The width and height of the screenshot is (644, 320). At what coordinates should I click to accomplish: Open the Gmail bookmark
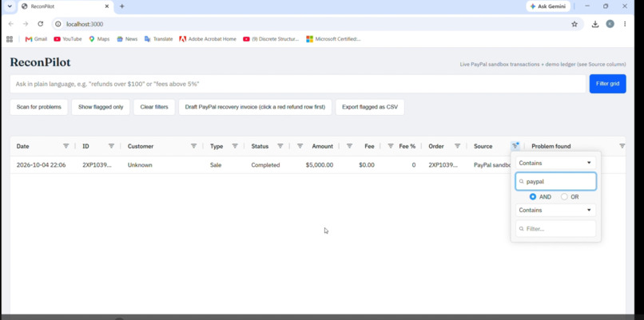point(36,39)
